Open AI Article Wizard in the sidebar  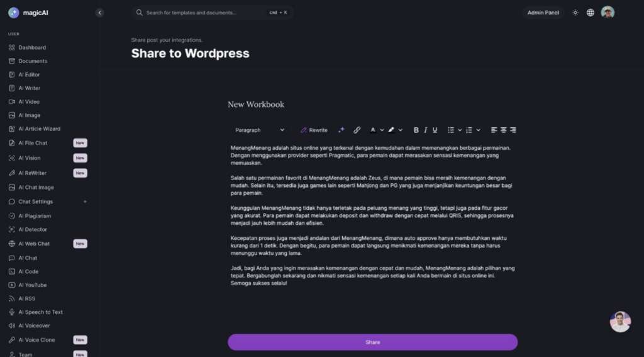[x=40, y=128]
